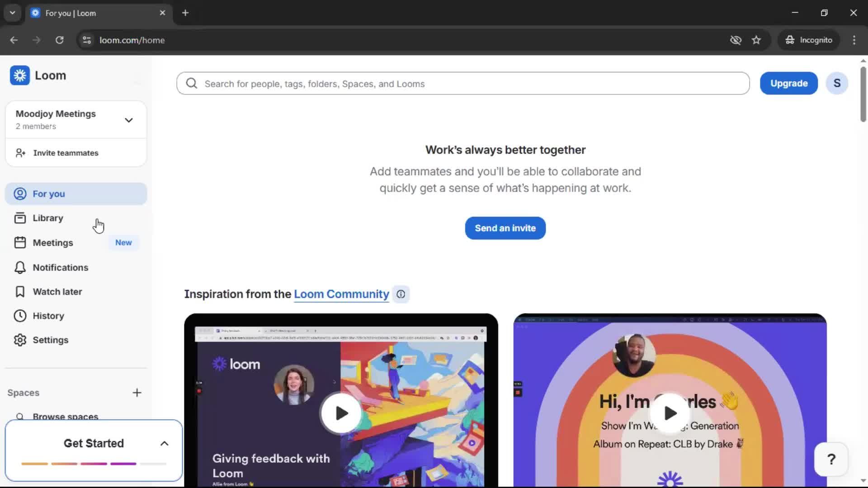This screenshot has height=488, width=868.
Task: Click the Invite teammates icon
Action: (x=20, y=153)
